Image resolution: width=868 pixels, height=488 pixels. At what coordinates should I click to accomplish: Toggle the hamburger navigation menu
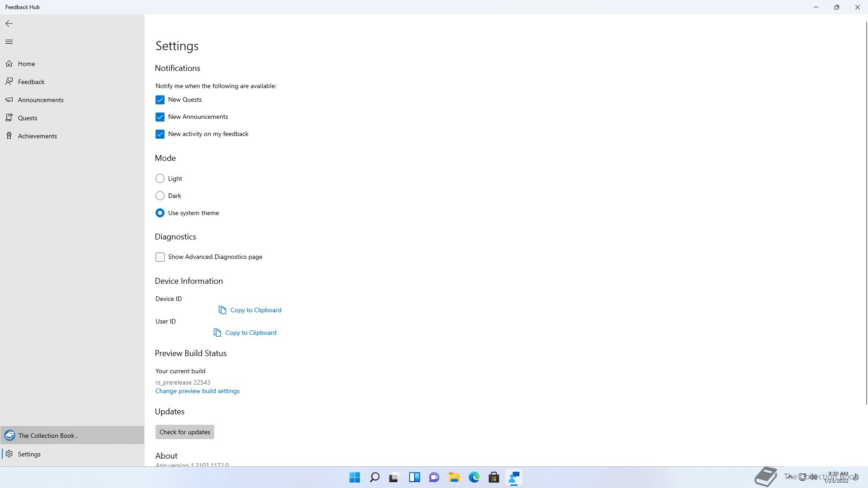pyautogui.click(x=9, y=42)
